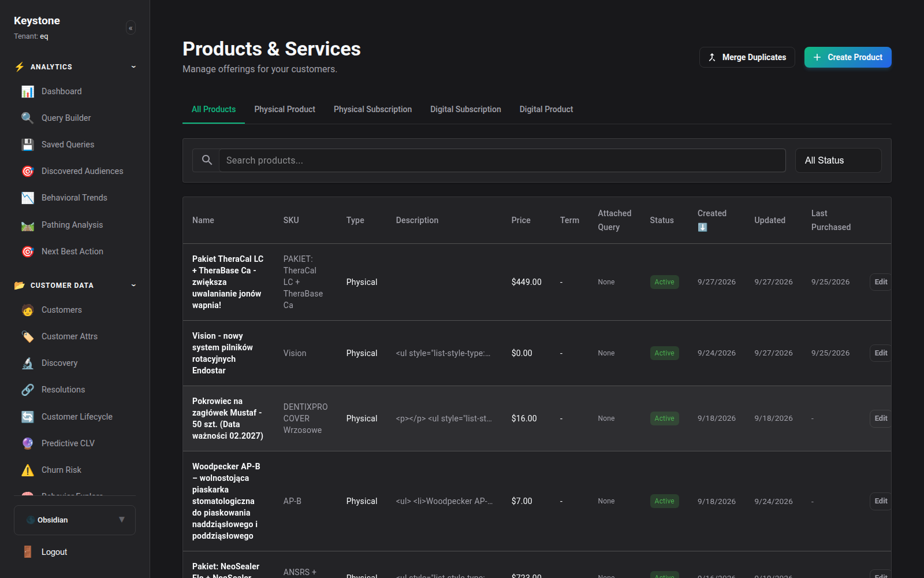Click the Active status badge for Vision
This screenshot has height=578, width=924.
click(664, 353)
